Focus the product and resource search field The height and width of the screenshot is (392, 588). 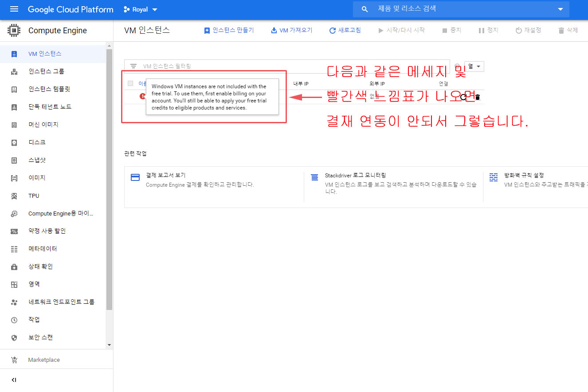point(461,9)
